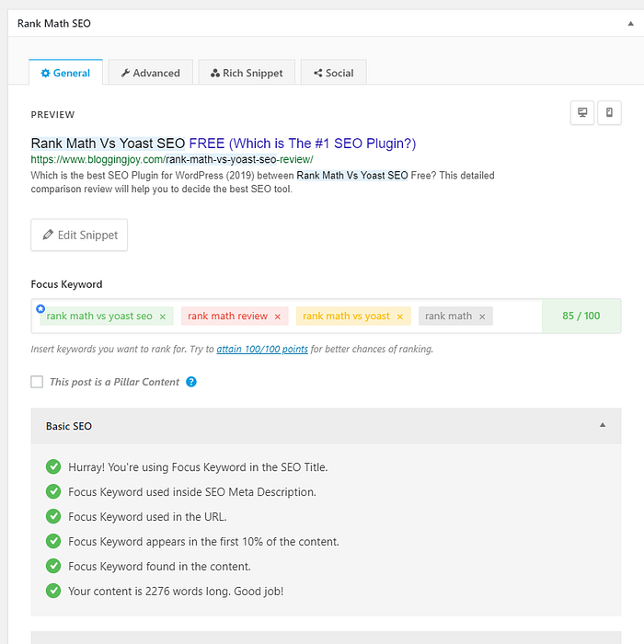Click 'Your content is 2276 words long' text
Screen dimensions: 644x644
[x=176, y=591]
